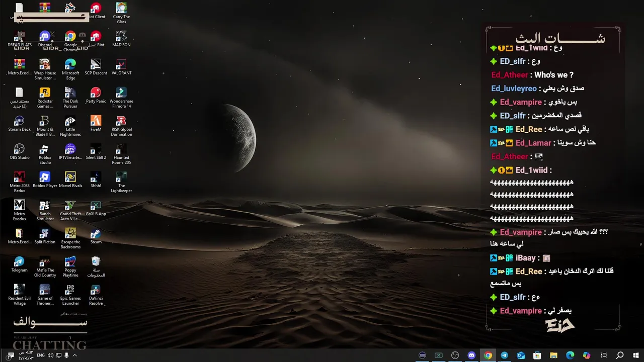Select the GoXLR App desktop shortcut
The height and width of the screenshot is (362, 644).
(96, 209)
